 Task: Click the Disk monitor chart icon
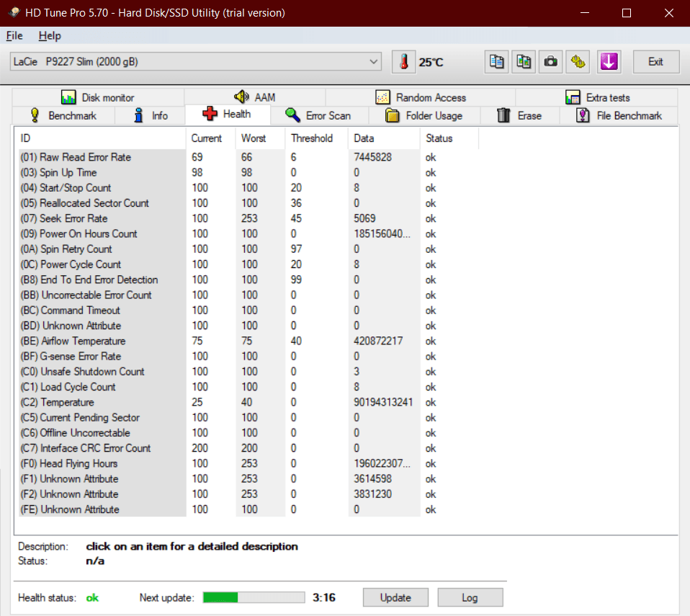pyautogui.click(x=68, y=97)
